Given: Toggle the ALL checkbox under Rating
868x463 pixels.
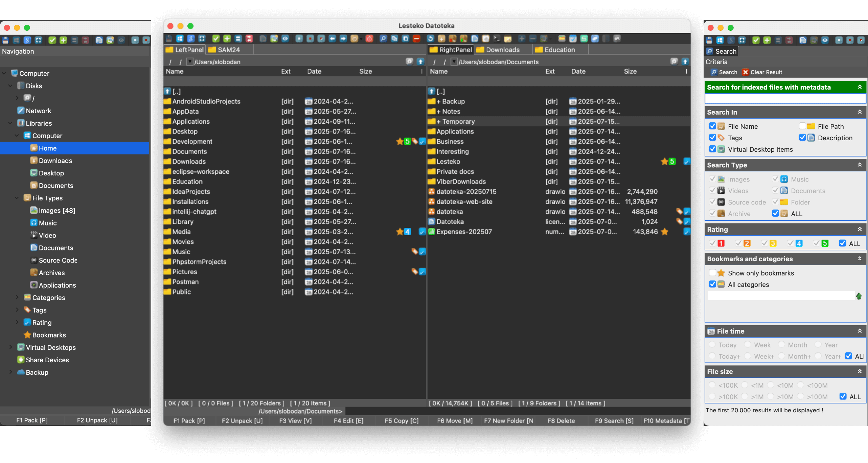Looking at the screenshot, I should [842, 243].
